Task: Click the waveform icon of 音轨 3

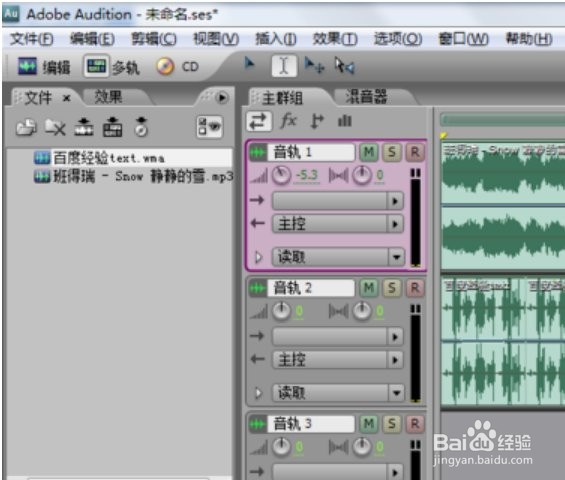Action: click(258, 424)
